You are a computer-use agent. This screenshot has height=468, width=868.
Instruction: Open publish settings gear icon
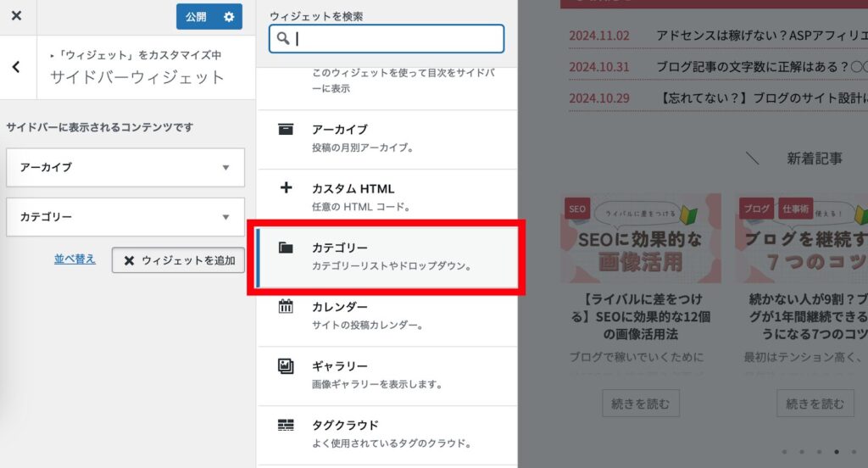coord(229,17)
